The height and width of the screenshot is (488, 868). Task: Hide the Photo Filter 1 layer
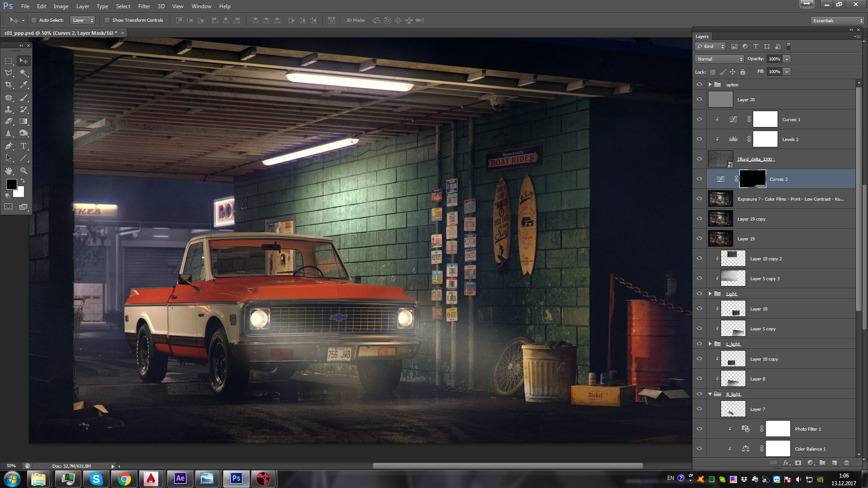tap(699, 429)
